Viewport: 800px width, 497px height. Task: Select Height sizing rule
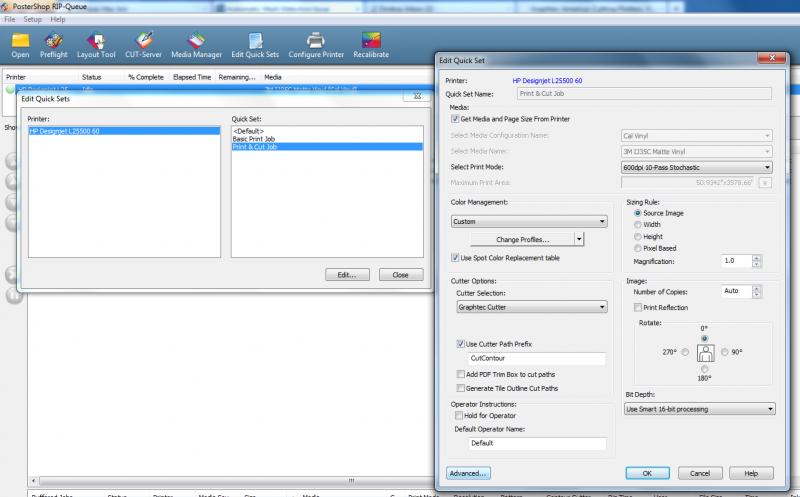[x=638, y=236]
